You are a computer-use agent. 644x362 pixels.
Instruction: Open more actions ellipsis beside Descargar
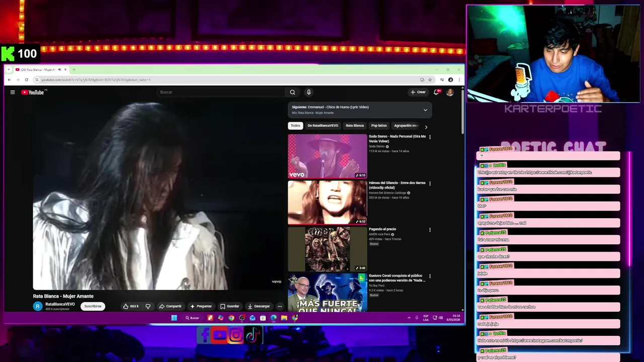point(280,306)
